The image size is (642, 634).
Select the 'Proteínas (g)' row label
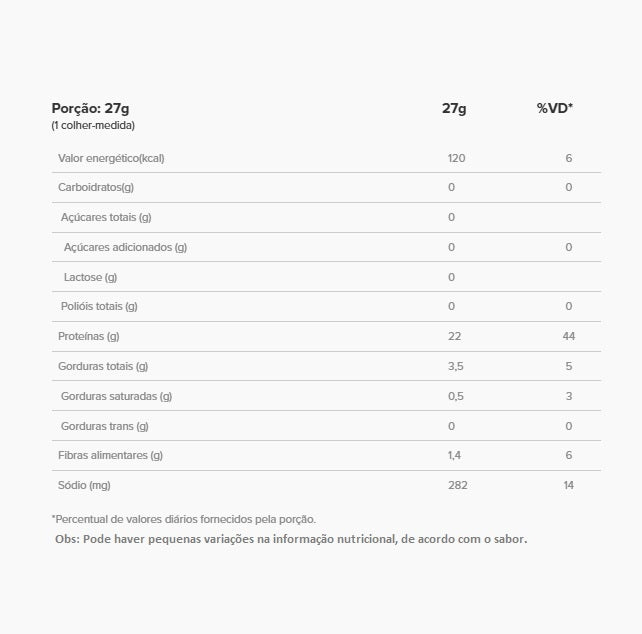[x=89, y=336]
